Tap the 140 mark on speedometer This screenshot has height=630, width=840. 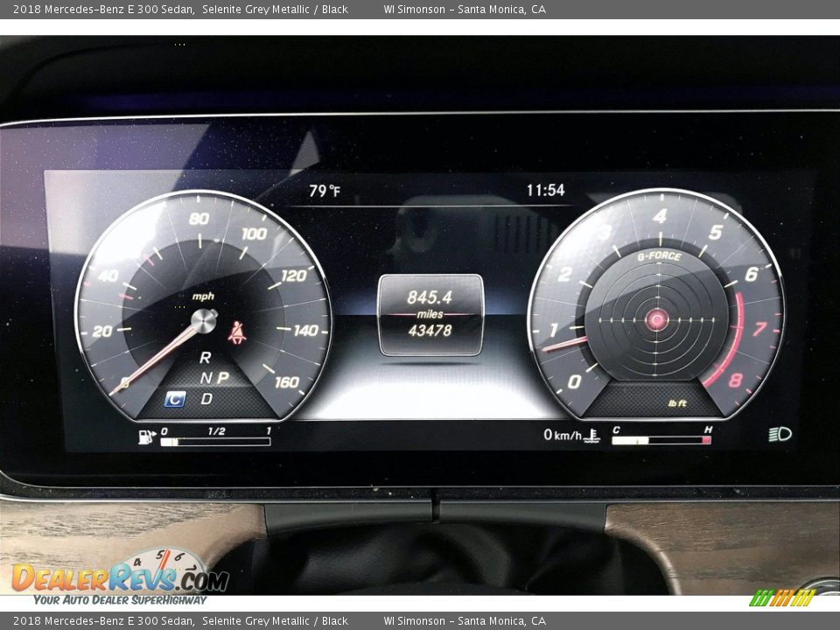click(306, 331)
